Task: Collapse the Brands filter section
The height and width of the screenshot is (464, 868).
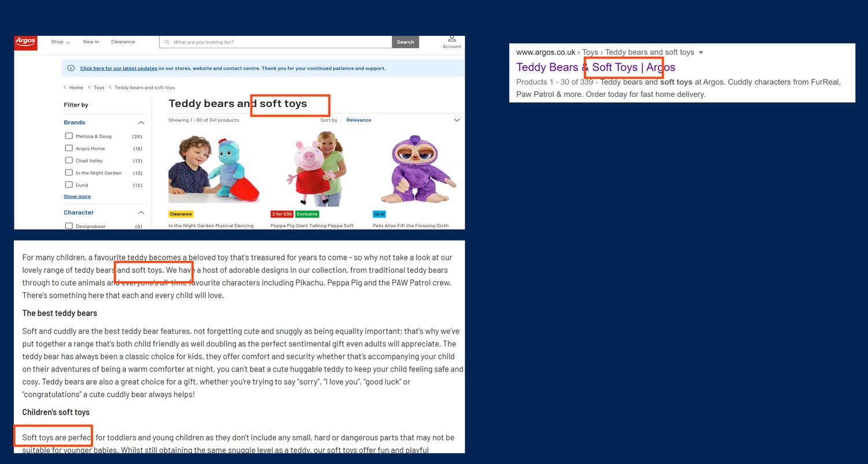Action: (141, 123)
